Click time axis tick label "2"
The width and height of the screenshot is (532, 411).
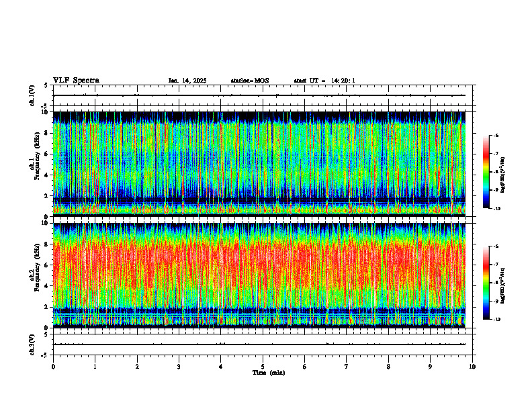coord(137,367)
